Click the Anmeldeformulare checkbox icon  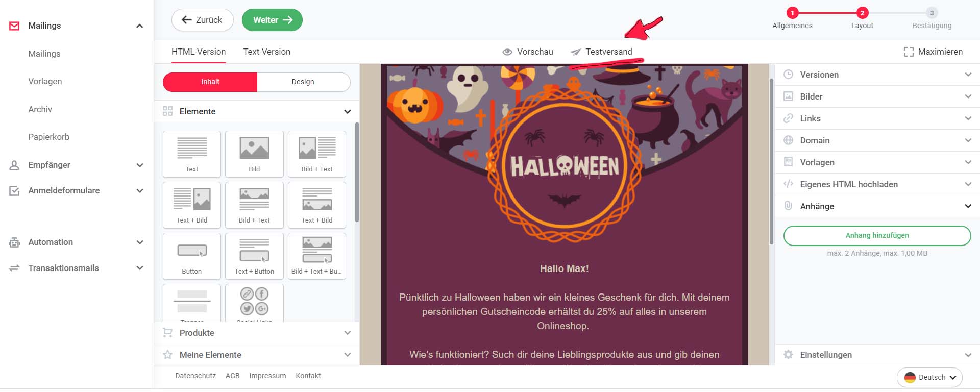[14, 190]
